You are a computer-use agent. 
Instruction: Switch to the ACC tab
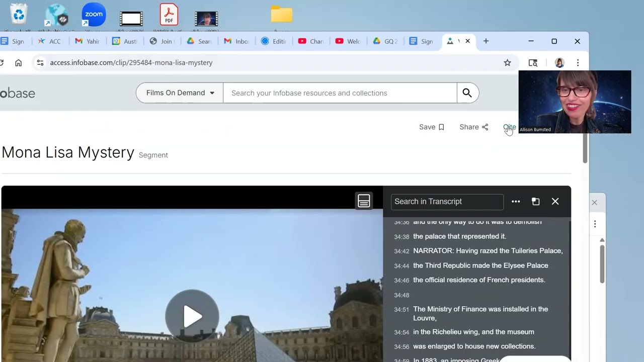(x=50, y=41)
